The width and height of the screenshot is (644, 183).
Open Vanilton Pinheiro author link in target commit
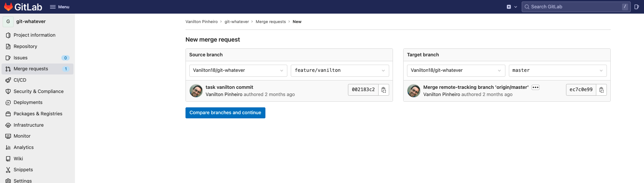[x=442, y=95]
